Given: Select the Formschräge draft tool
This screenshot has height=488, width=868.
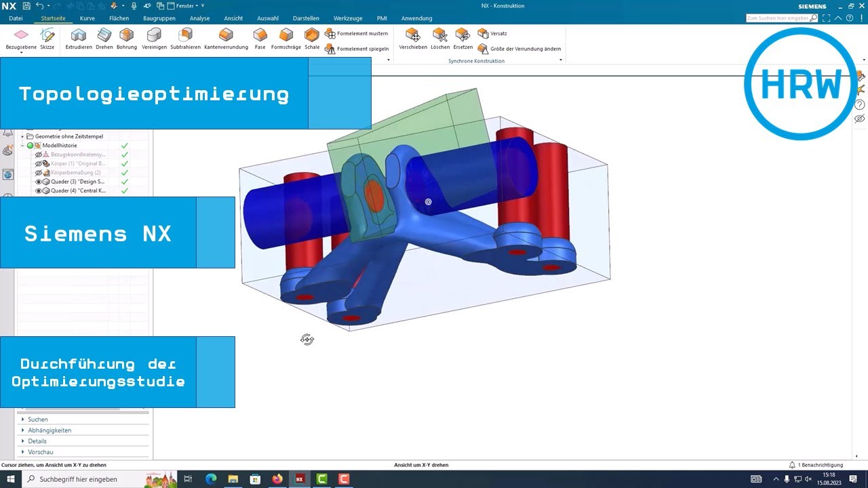Looking at the screenshot, I should point(286,39).
